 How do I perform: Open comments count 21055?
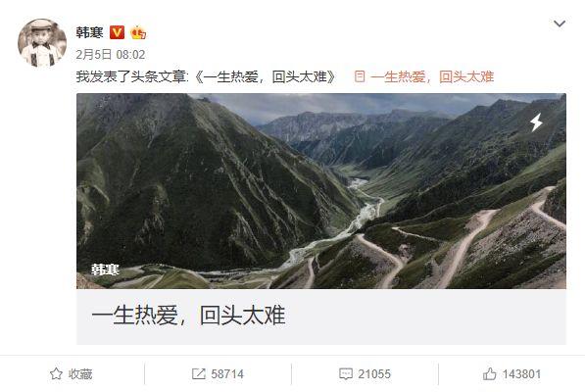(374, 374)
